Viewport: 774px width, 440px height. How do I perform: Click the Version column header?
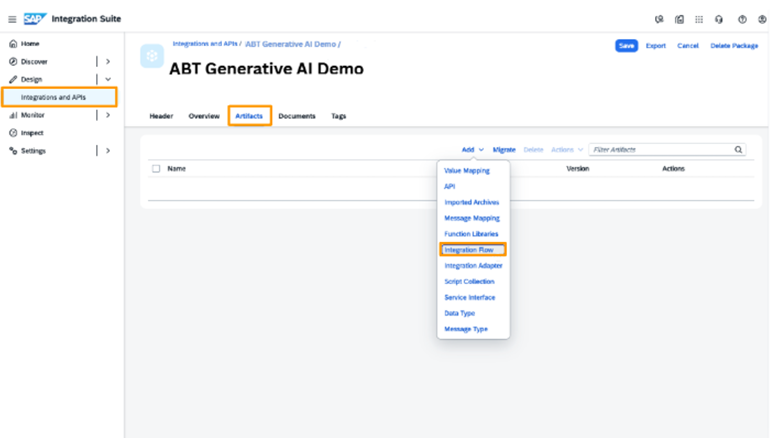(578, 169)
